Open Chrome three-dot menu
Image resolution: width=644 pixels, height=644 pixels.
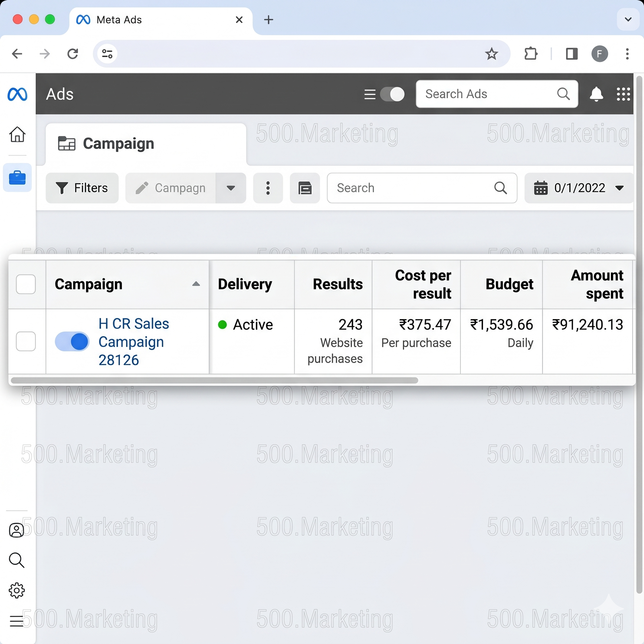click(627, 54)
